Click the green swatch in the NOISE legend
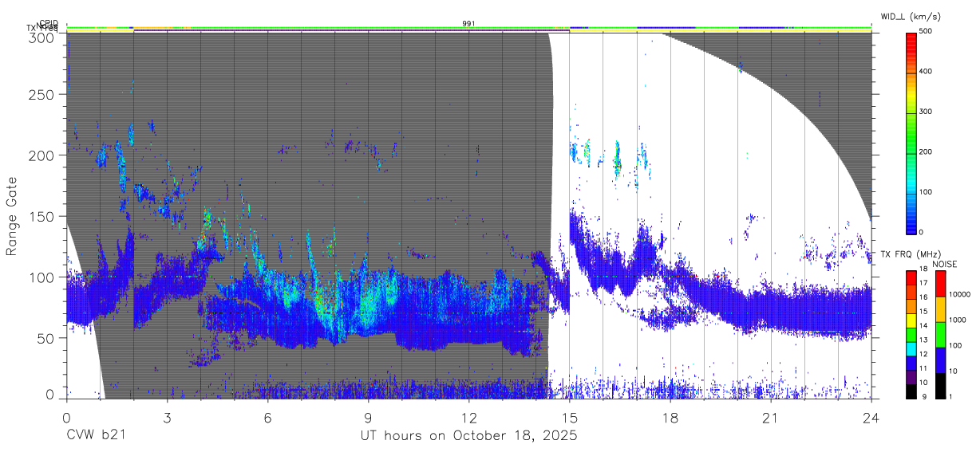The width and height of the screenshot is (980, 452). [x=940, y=334]
